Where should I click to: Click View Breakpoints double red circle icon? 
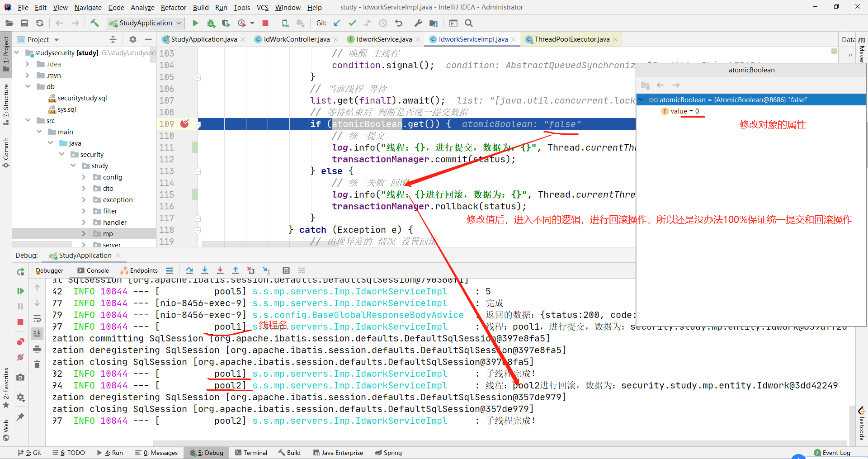pos(20,341)
